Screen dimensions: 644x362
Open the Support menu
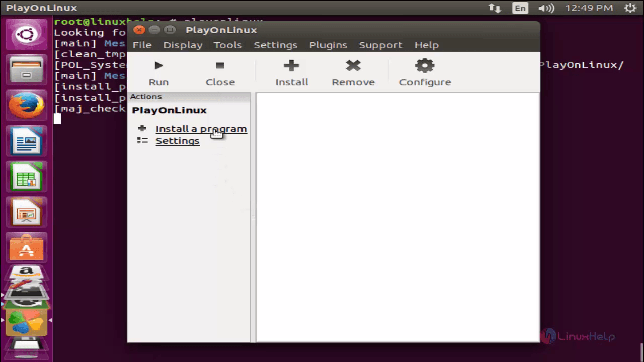381,45
